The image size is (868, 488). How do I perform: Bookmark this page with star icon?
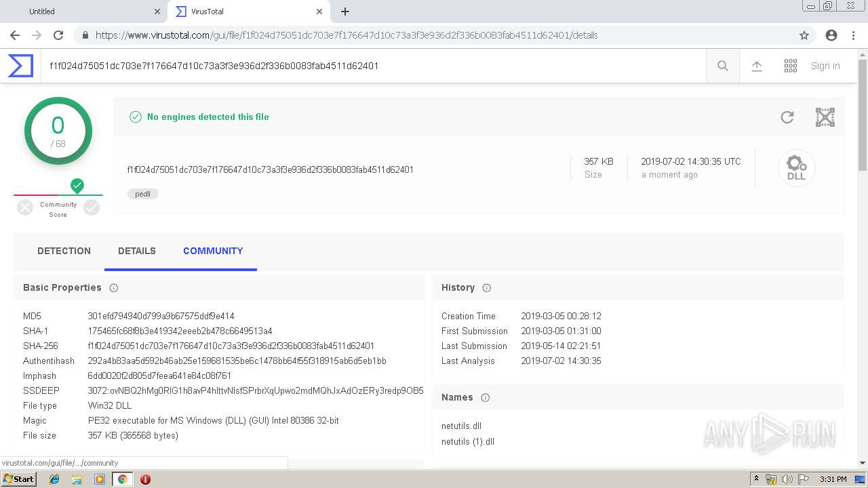804,35
